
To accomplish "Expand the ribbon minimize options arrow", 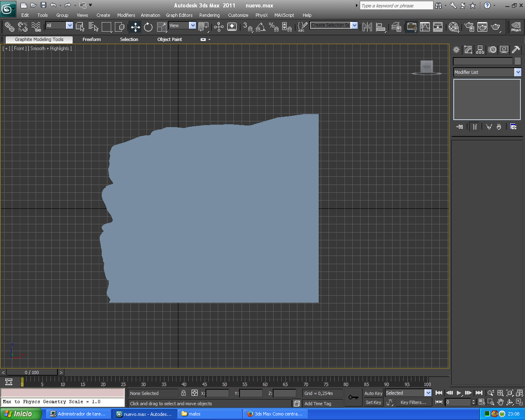I will (x=209, y=39).
